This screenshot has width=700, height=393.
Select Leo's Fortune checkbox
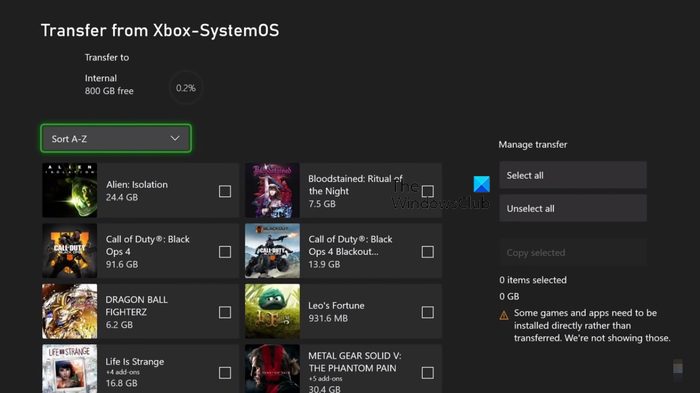(x=428, y=312)
